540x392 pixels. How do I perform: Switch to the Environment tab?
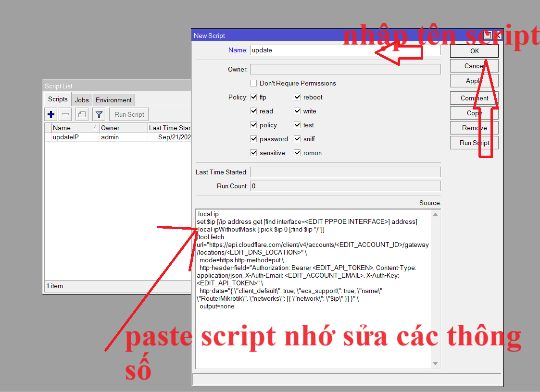[113, 100]
